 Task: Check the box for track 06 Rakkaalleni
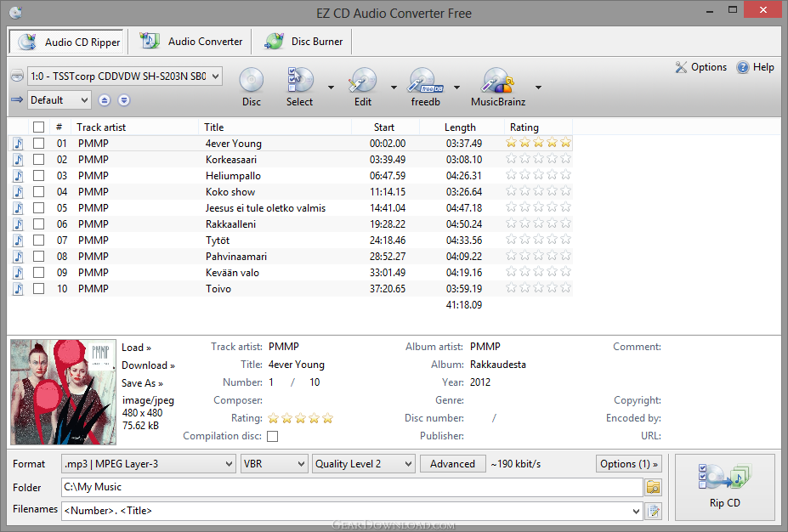[39, 224]
